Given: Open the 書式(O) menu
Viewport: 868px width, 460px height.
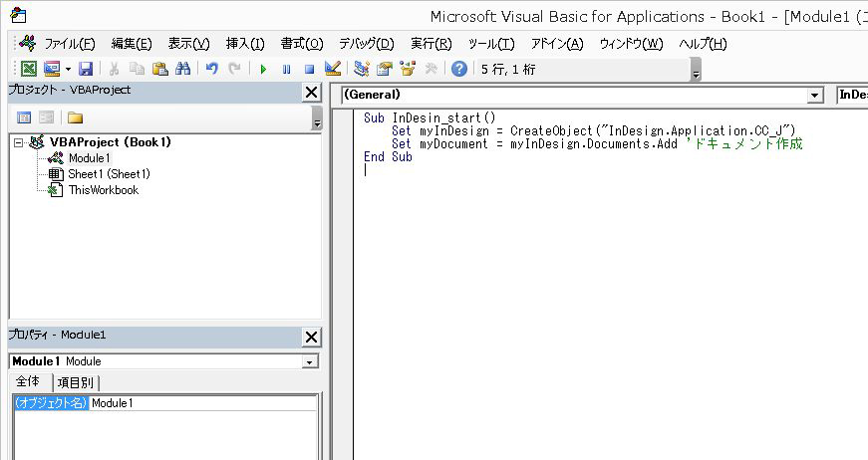Looking at the screenshot, I should click(x=302, y=43).
